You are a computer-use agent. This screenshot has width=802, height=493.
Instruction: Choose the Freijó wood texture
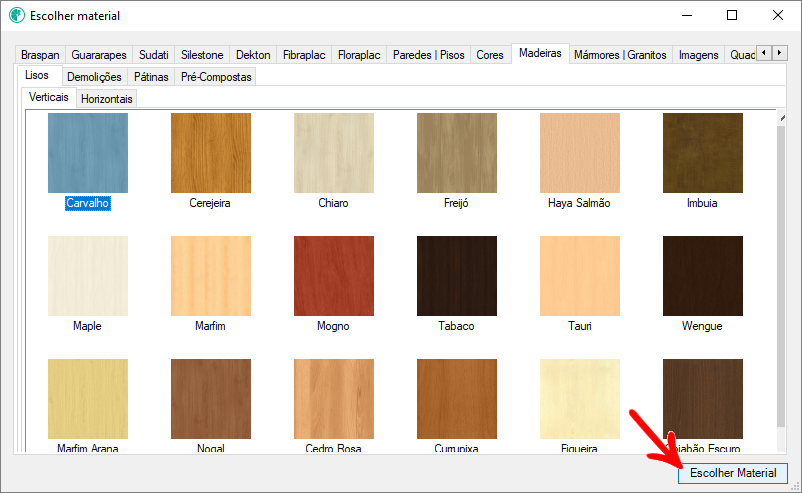coord(456,153)
